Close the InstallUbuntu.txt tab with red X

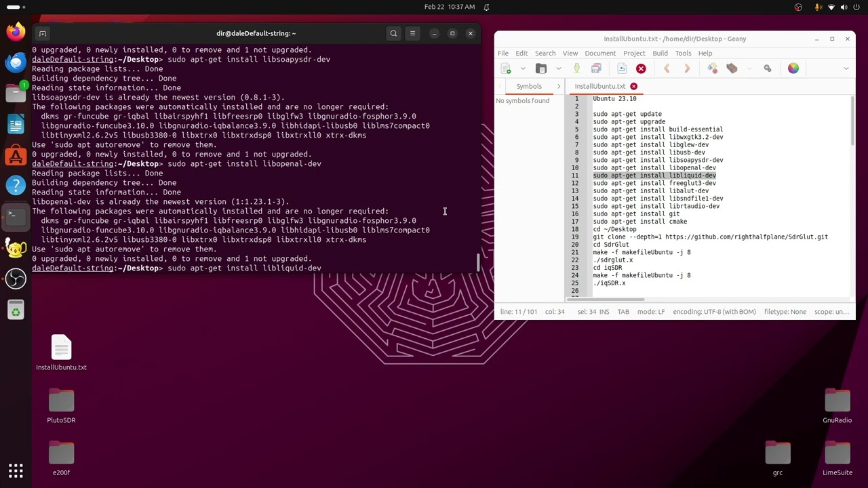(633, 86)
